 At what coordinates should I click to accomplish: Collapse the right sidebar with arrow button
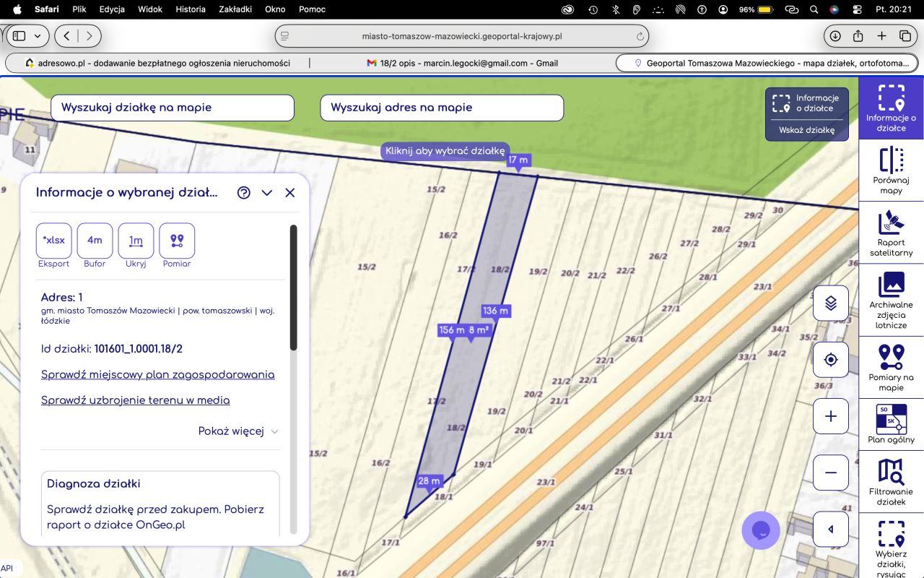tap(831, 529)
